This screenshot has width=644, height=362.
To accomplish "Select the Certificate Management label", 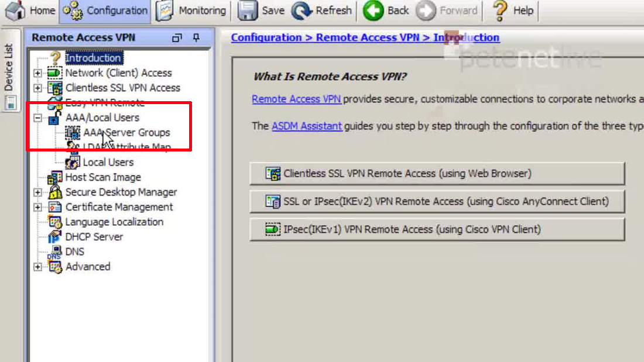I will 119,207.
